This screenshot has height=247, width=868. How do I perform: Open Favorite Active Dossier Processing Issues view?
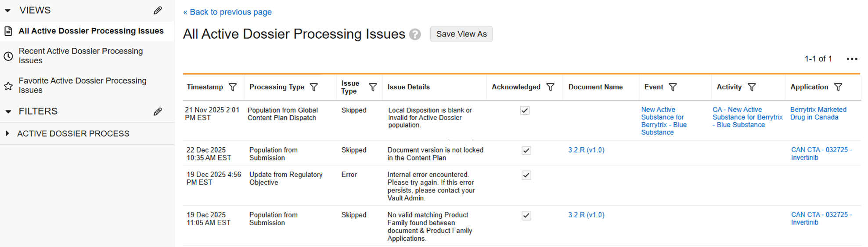point(83,85)
